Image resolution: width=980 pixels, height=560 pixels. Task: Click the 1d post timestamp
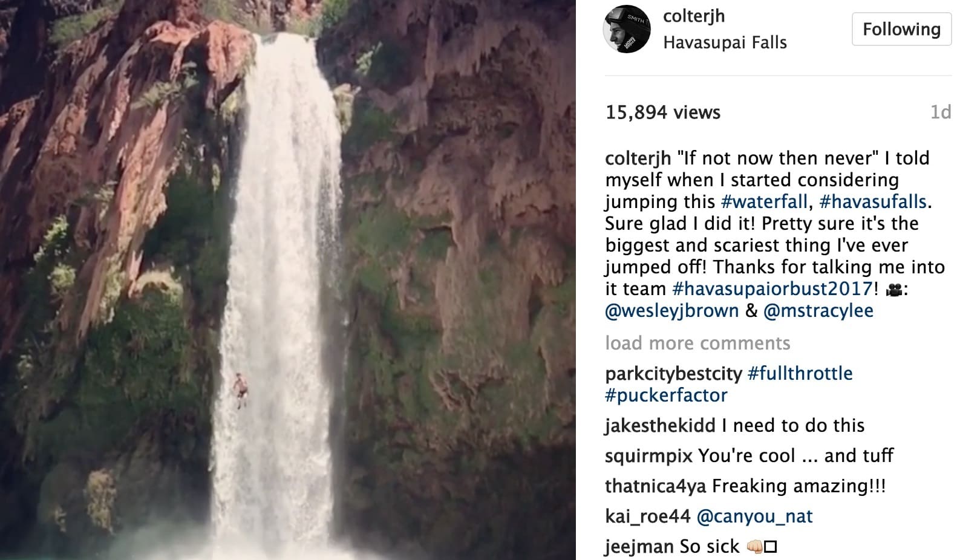940,112
